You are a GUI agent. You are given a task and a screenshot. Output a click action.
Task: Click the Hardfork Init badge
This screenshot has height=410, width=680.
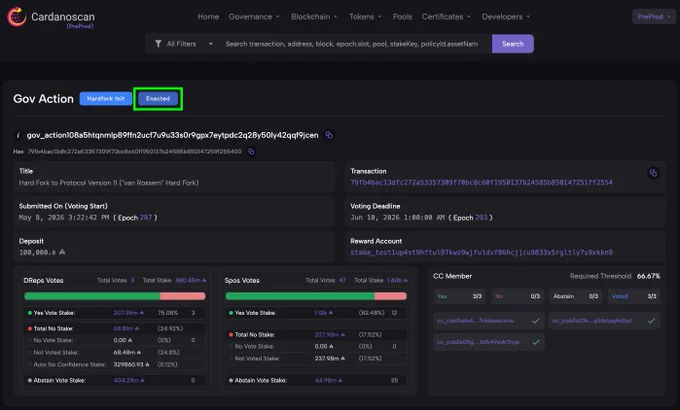(x=105, y=99)
